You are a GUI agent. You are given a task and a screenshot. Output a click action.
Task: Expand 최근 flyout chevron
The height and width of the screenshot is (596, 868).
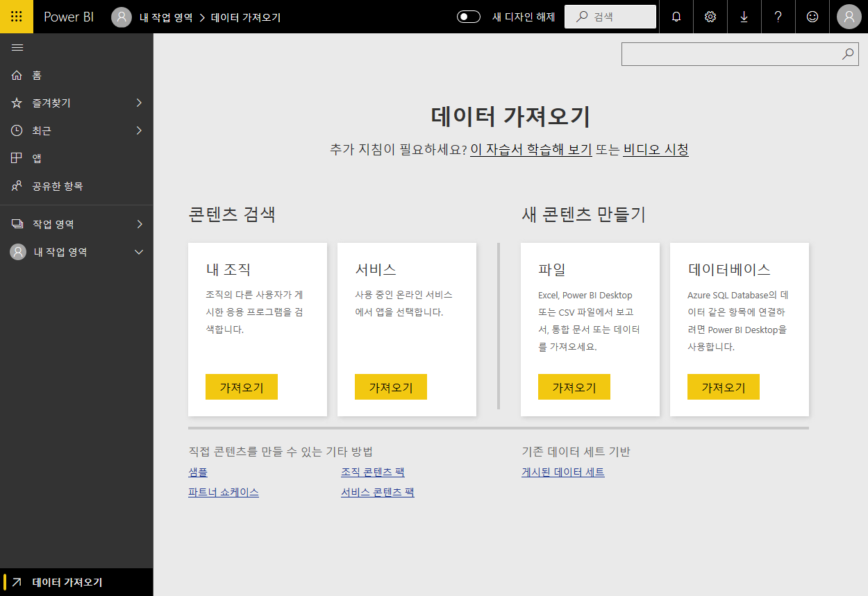point(139,130)
